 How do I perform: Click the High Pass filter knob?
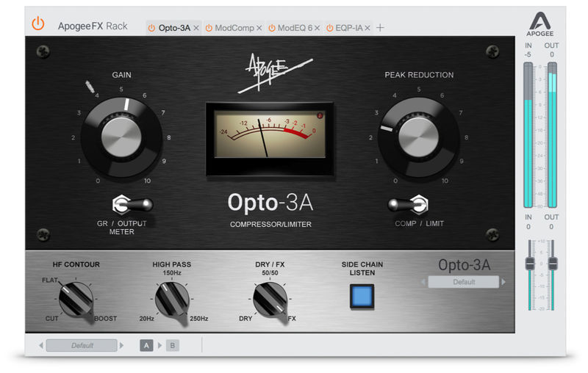(172, 300)
